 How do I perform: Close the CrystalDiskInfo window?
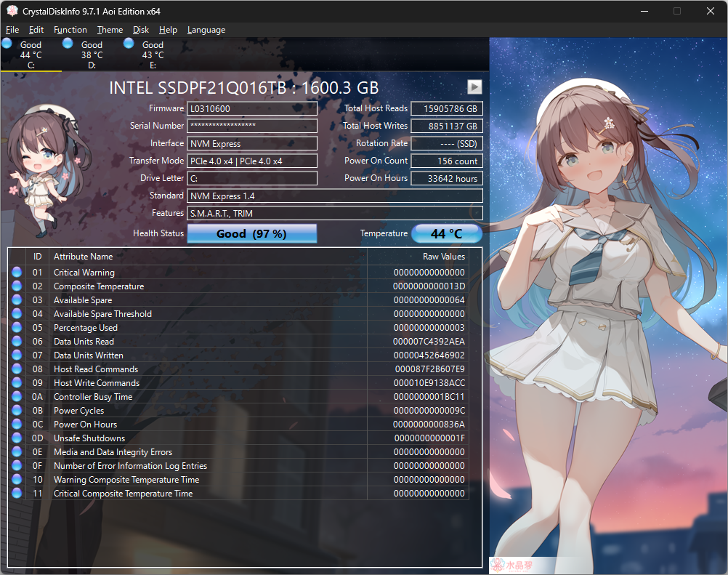pyautogui.click(x=711, y=11)
